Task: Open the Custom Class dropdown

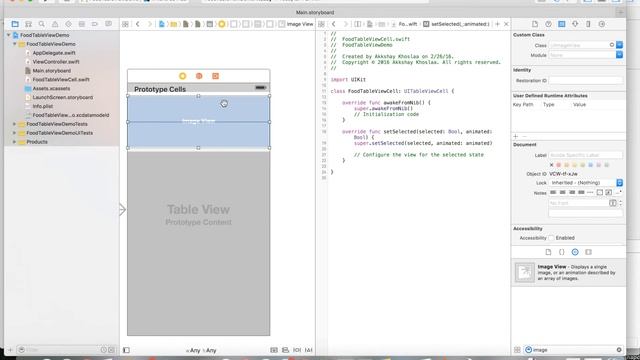Action: pos(619,45)
